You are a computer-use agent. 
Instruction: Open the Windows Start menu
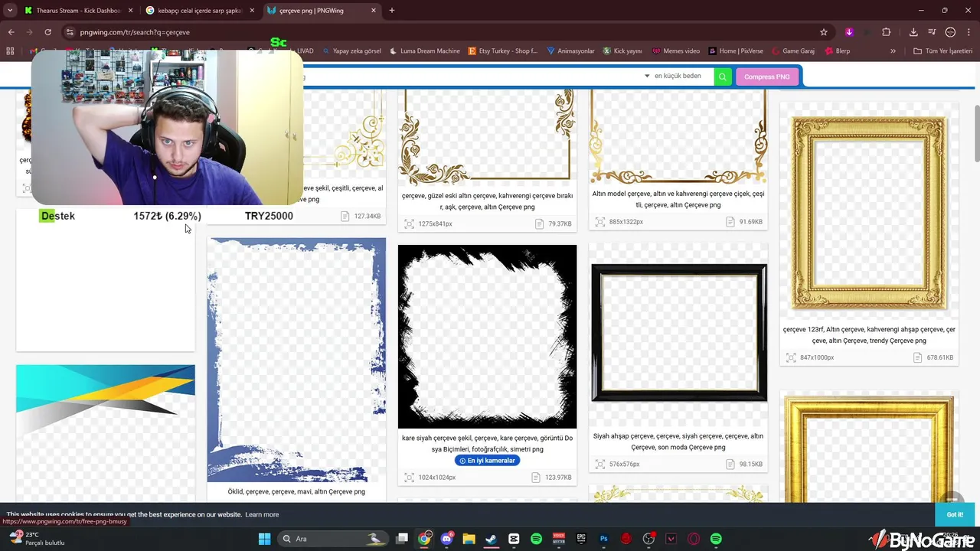[x=264, y=539]
